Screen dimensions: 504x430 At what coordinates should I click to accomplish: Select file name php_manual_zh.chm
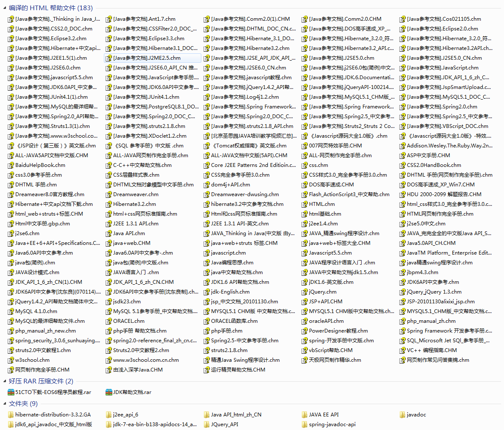tap(431, 321)
